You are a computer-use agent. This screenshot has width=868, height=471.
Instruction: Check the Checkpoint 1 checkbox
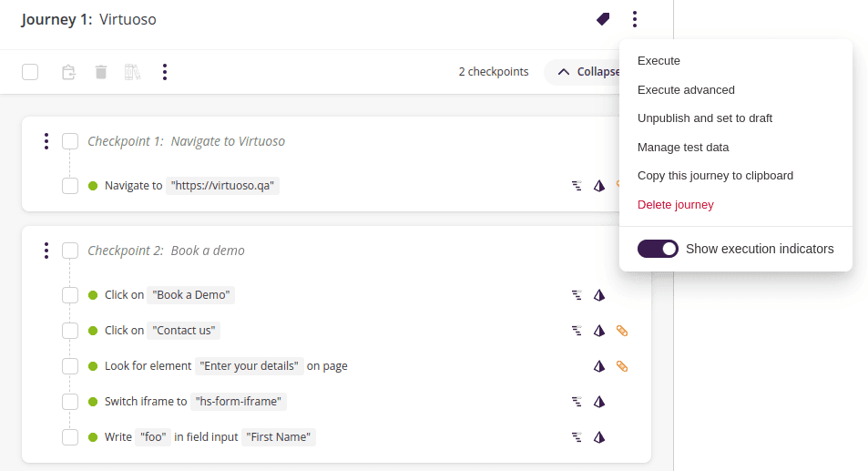[70, 141]
